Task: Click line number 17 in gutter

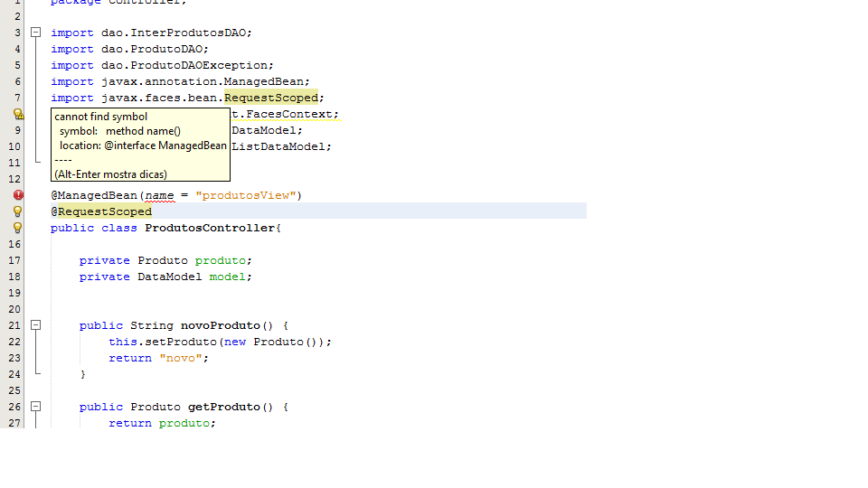Action: click(x=14, y=260)
